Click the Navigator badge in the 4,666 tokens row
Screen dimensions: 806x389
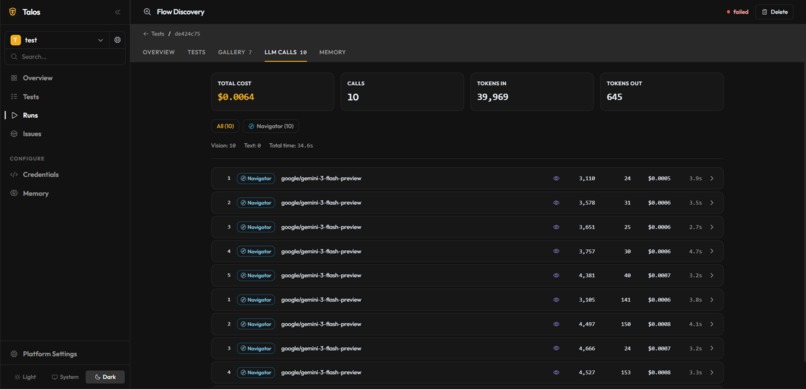tap(255, 348)
